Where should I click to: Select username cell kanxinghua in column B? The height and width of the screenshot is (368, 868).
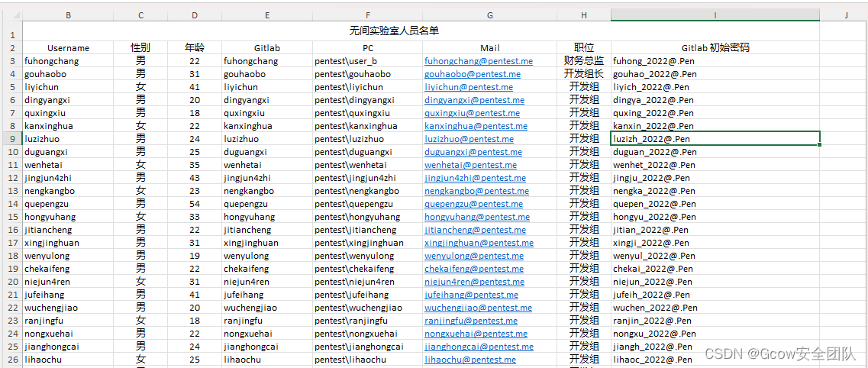click(68, 126)
